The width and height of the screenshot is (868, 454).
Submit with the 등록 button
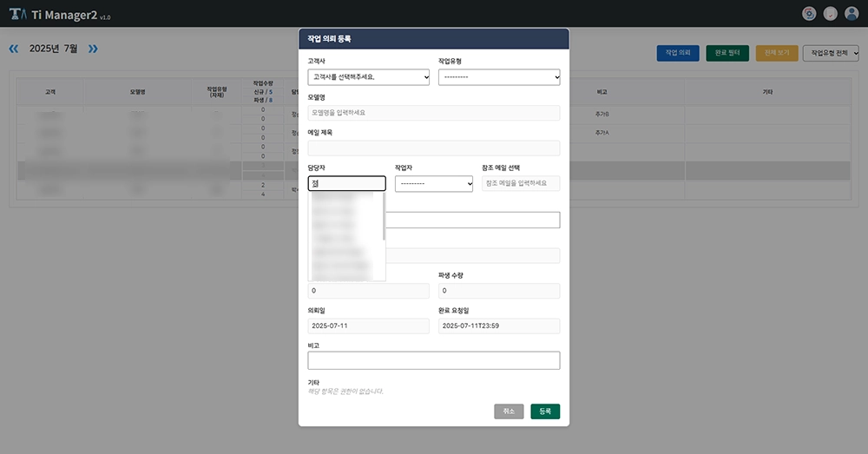pyautogui.click(x=545, y=411)
